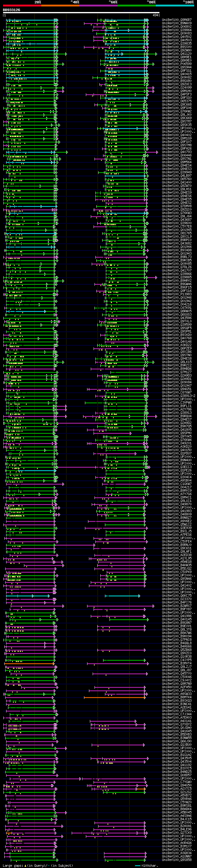The height and width of the screenshot is (868, 197).
Task: Select hit label UniRef100_Q01942
Action: [x=177, y=301]
